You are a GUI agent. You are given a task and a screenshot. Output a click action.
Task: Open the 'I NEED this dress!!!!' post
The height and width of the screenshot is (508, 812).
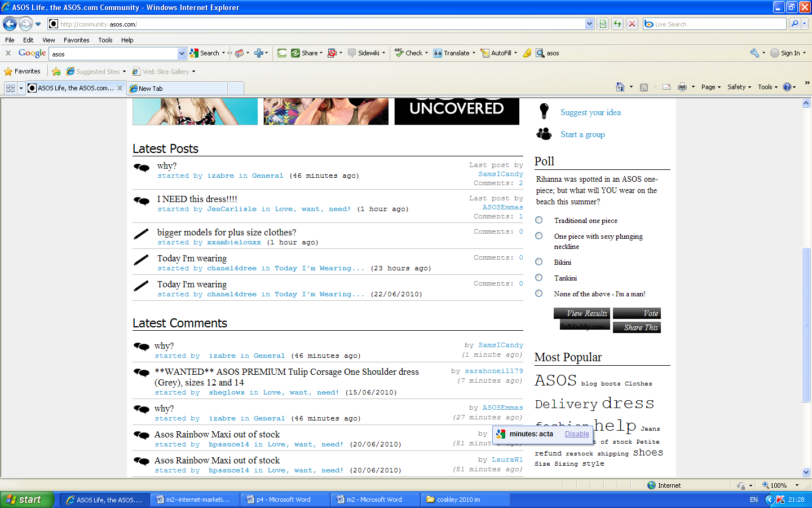pos(197,199)
